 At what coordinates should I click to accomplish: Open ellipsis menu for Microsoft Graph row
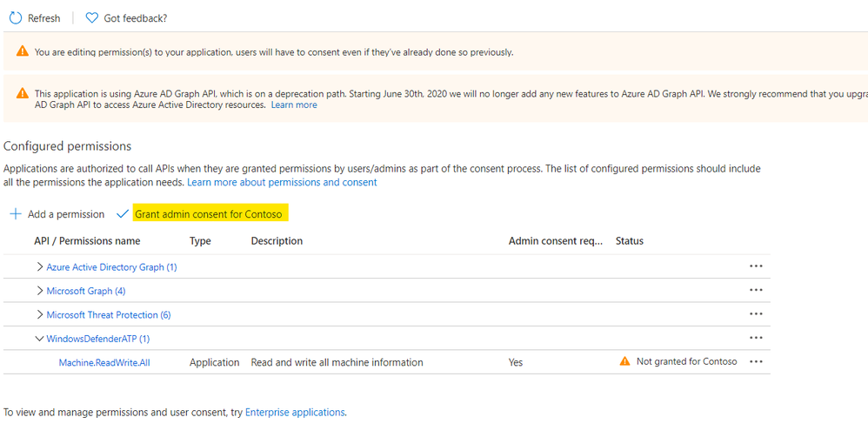755,291
